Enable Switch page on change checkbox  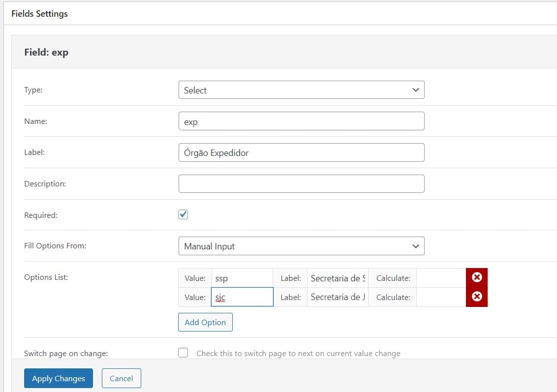[x=183, y=353]
